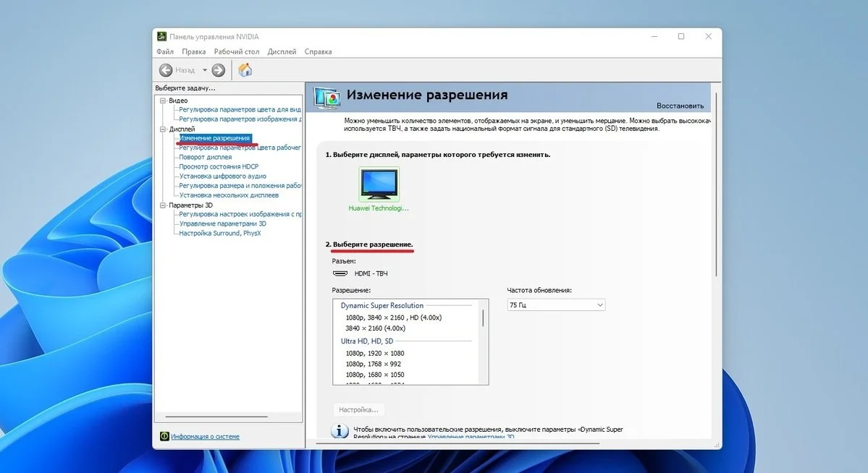Open Регулировка настроек изображения с просмотром

click(x=240, y=214)
